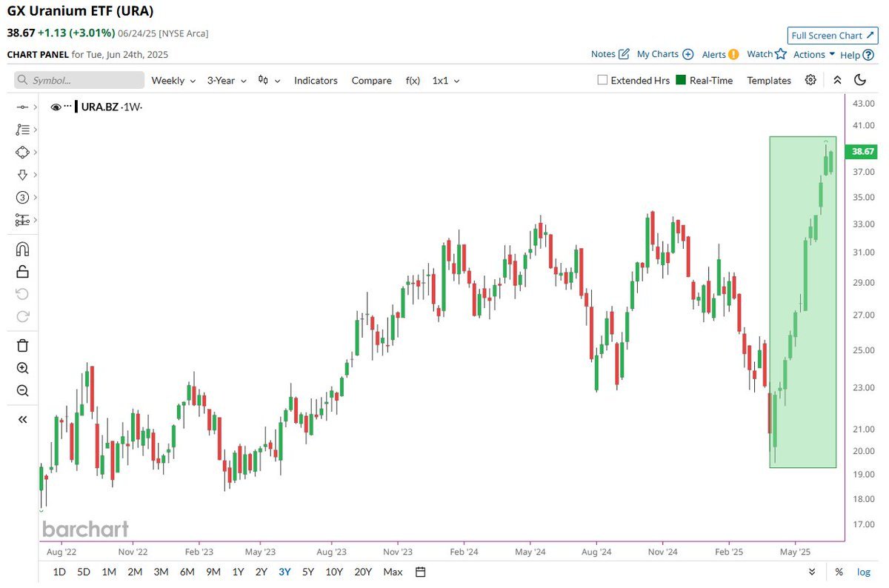Collapse the drawing toolbar with double chevron
This screenshot has height=588, width=889.
[22, 419]
